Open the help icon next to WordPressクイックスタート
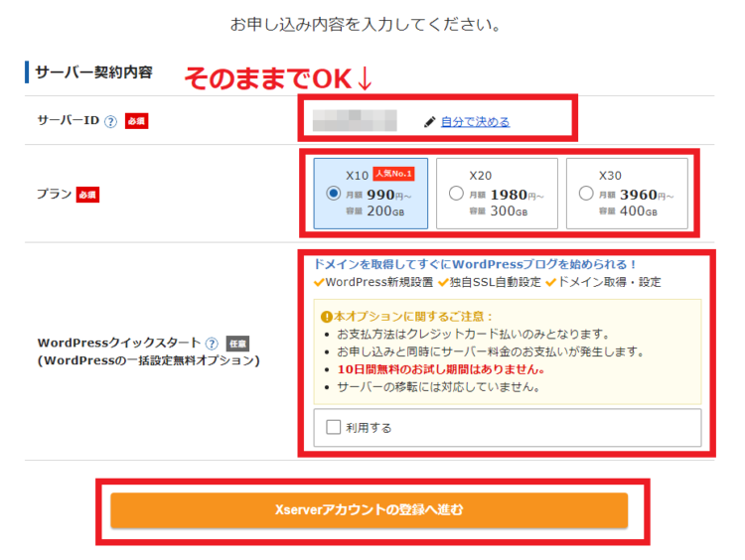The width and height of the screenshot is (745, 560). click(212, 344)
